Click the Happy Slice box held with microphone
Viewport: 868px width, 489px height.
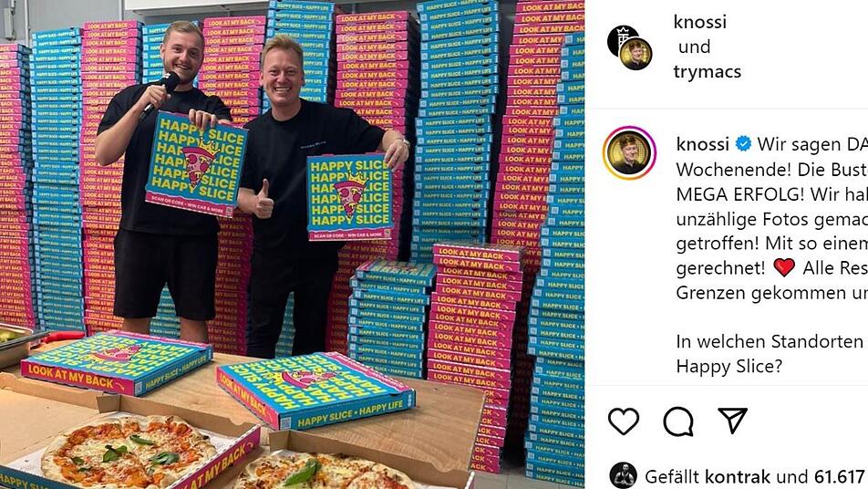pyautogui.click(x=196, y=164)
